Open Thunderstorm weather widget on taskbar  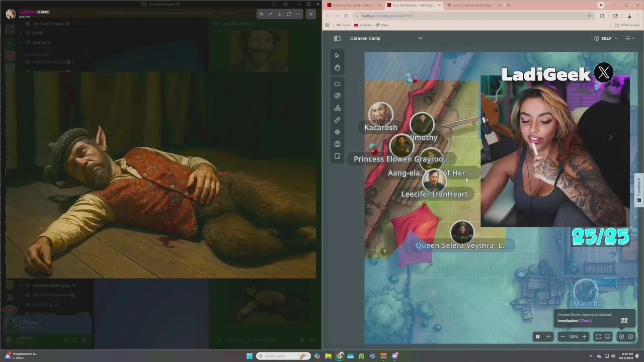[x=22, y=356]
